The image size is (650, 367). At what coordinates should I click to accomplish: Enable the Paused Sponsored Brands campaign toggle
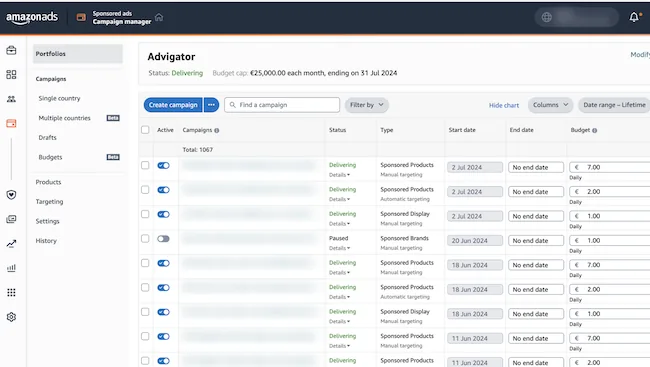coord(163,239)
